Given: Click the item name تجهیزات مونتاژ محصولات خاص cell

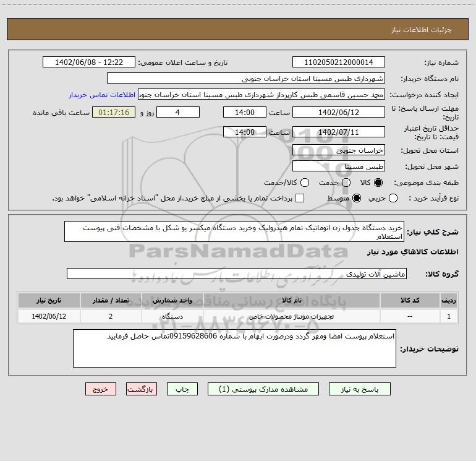Looking at the screenshot, I should (291, 316).
